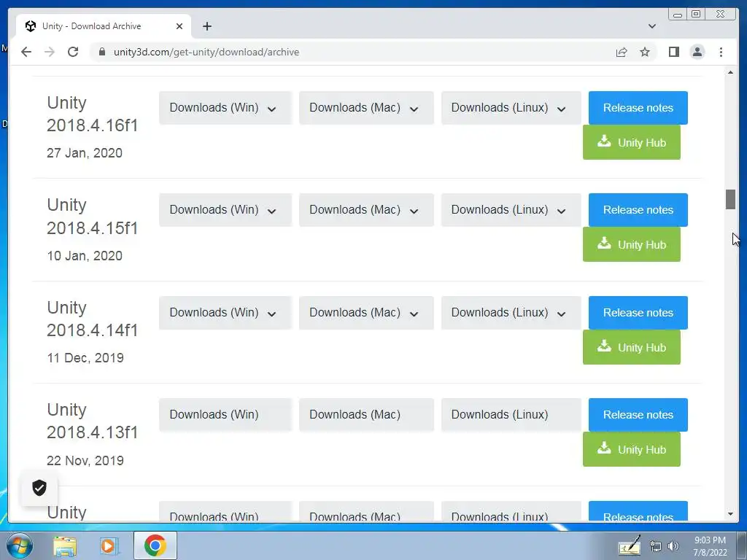Viewport: 747px width, 560px height.
Task: Open Downloads (Win) for Unity 2018.4.13f1
Action: (225, 415)
